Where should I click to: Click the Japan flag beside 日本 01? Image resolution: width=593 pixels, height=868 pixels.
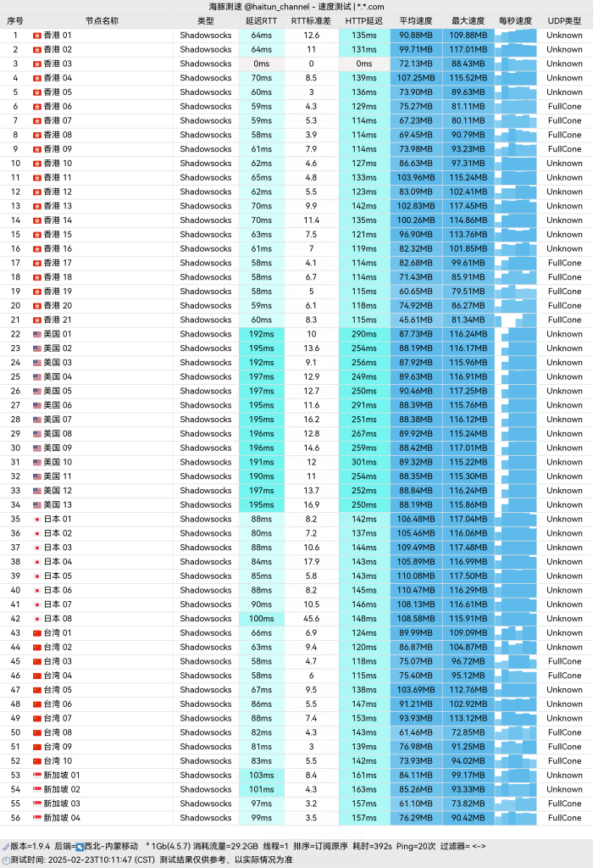[37, 520]
